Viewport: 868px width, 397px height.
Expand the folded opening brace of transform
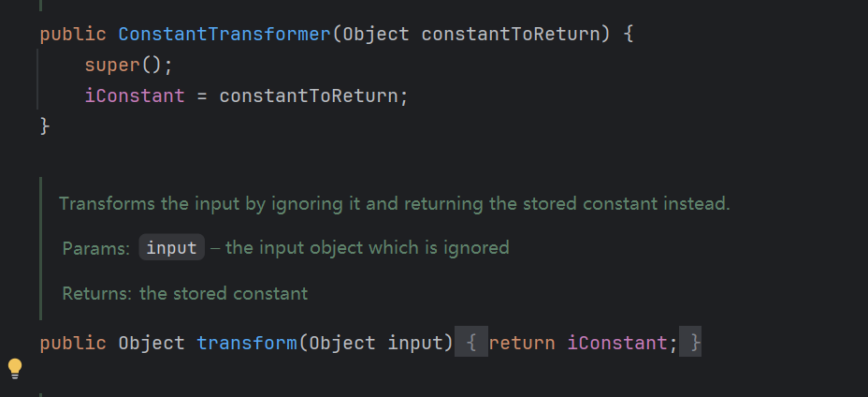click(471, 343)
